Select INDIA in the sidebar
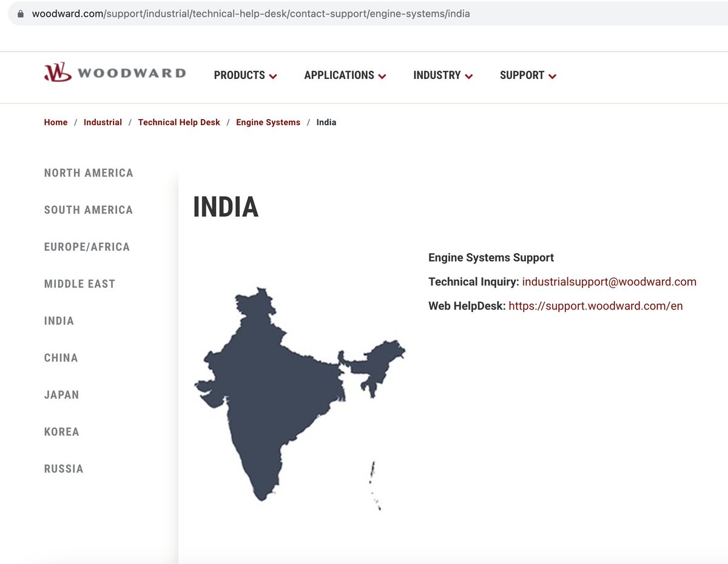The height and width of the screenshot is (564, 728). tap(59, 321)
